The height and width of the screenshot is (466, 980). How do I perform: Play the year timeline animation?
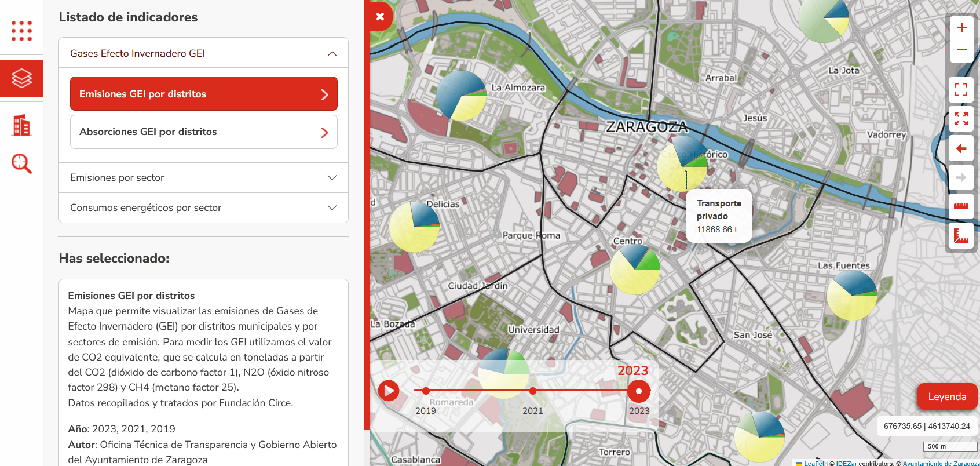tap(389, 391)
